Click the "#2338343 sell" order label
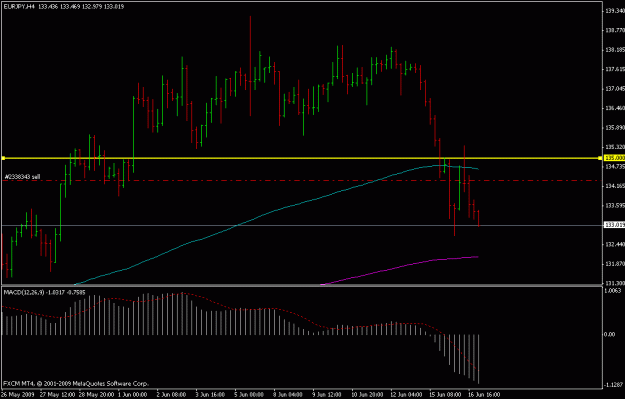This screenshot has width=625, height=399. pyautogui.click(x=22, y=177)
